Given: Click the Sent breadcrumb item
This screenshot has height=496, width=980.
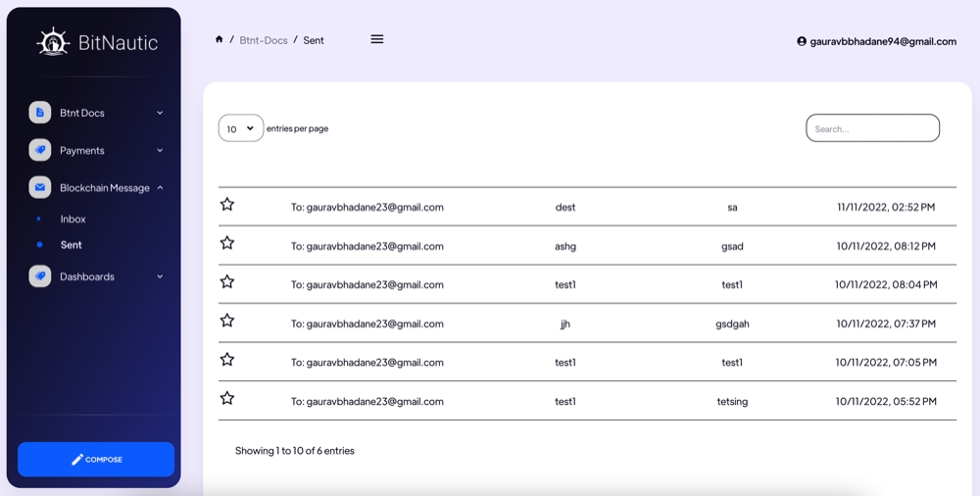Looking at the screenshot, I should coord(314,40).
